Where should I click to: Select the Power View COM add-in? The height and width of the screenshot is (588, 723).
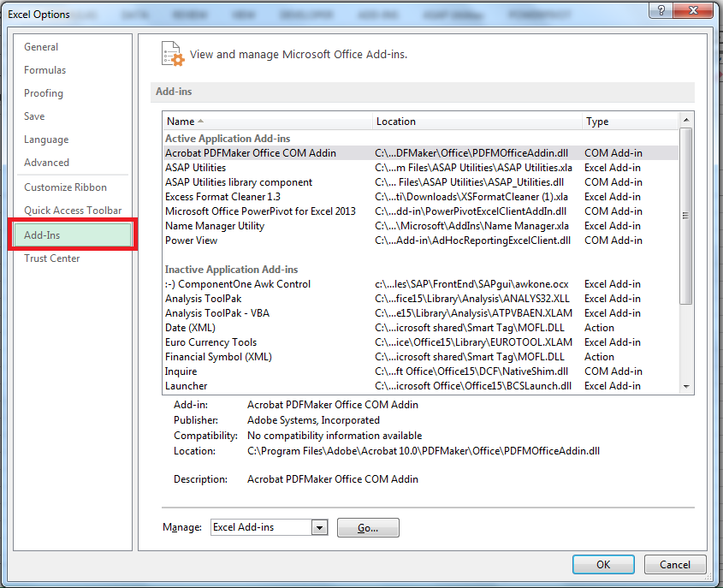click(191, 240)
